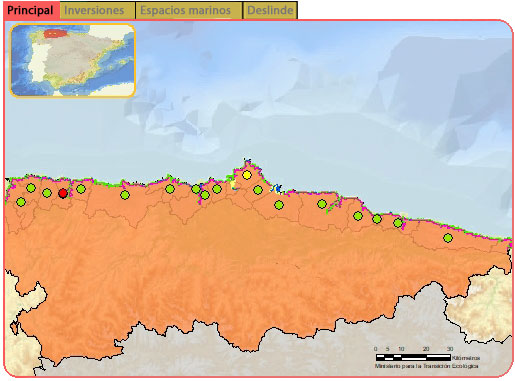Click the Spain overview inset map

pos(72,60)
